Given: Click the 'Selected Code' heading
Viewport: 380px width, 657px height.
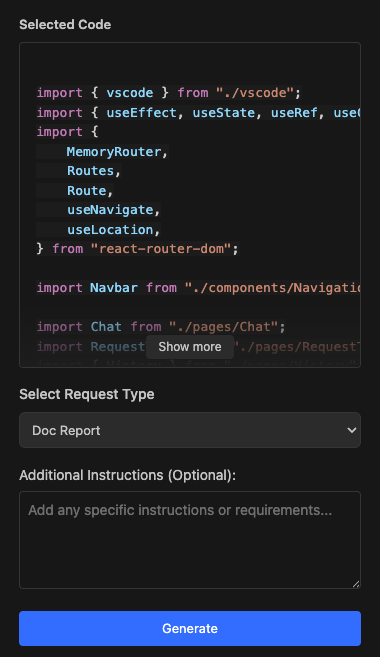Looking at the screenshot, I should click(x=65, y=25).
